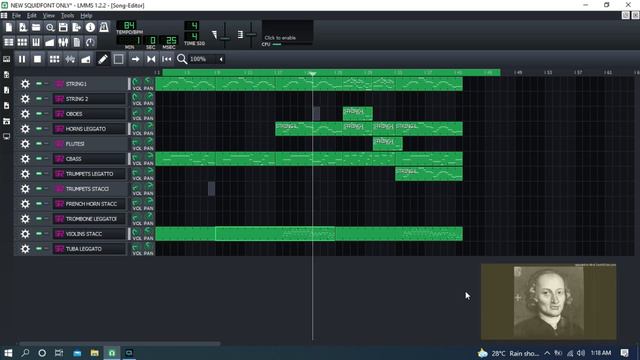640x360 pixels.
Task: Mute the STRING 2 track
Action: pos(39,99)
